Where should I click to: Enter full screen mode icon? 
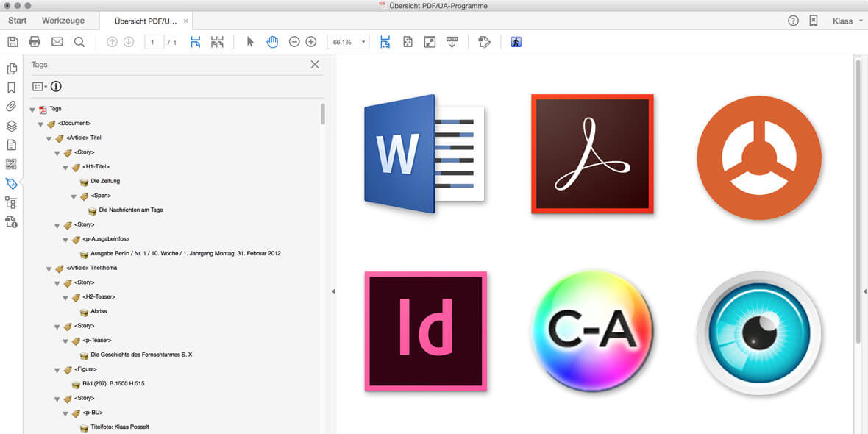coord(430,42)
